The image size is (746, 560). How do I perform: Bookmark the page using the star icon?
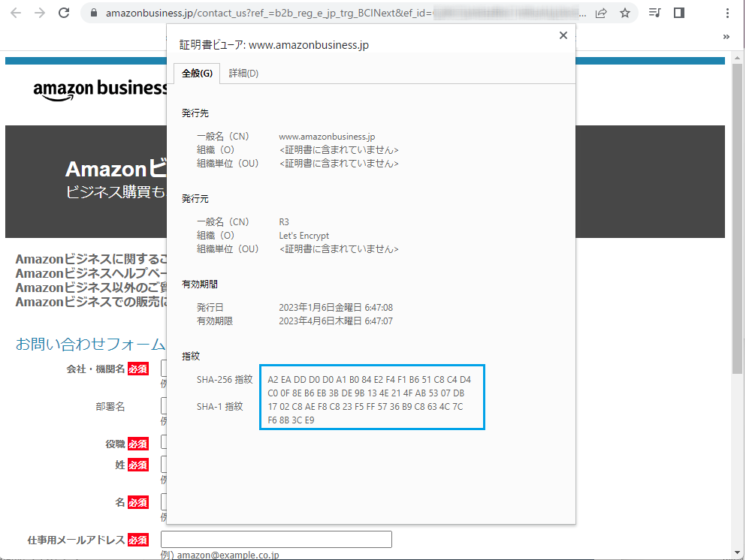[x=624, y=13]
